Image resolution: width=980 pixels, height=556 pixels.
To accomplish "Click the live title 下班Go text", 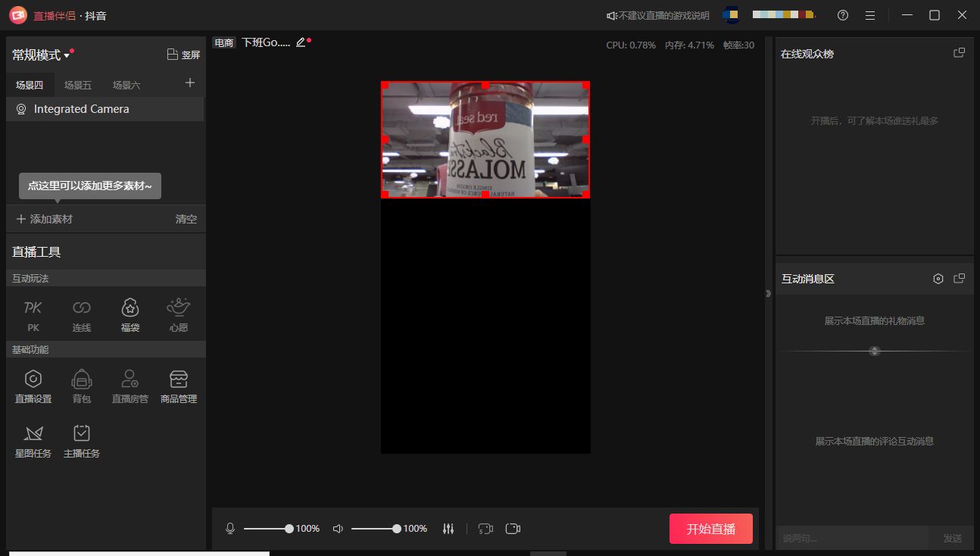I will coord(266,42).
